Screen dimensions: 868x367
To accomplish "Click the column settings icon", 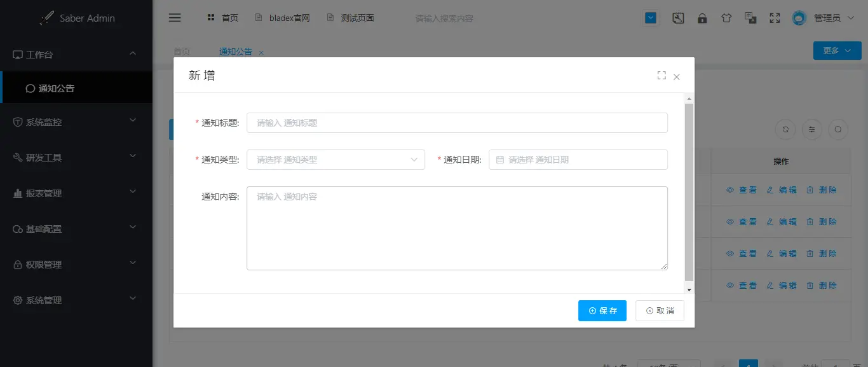I will [812, 129].
